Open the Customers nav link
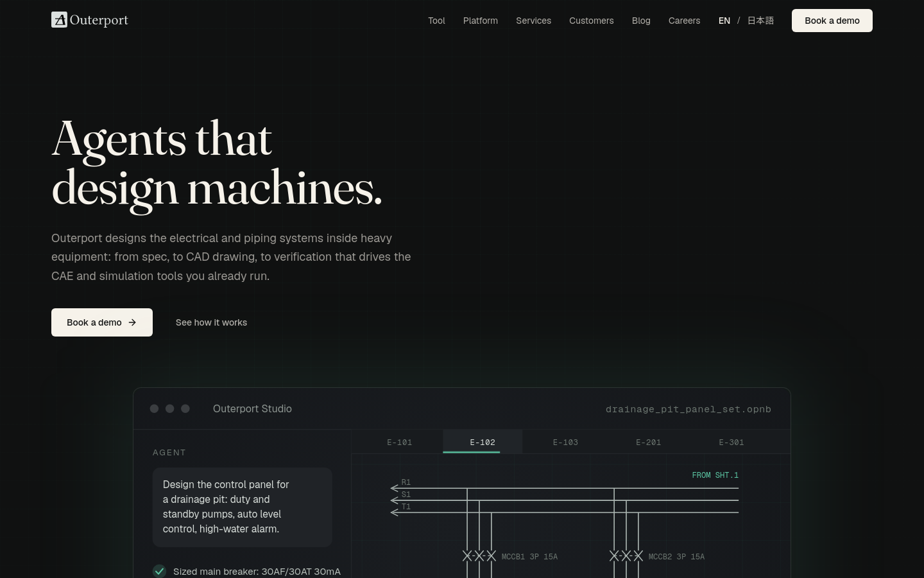The width and height of the screenshot is (924, 578). tap(592, 21)
